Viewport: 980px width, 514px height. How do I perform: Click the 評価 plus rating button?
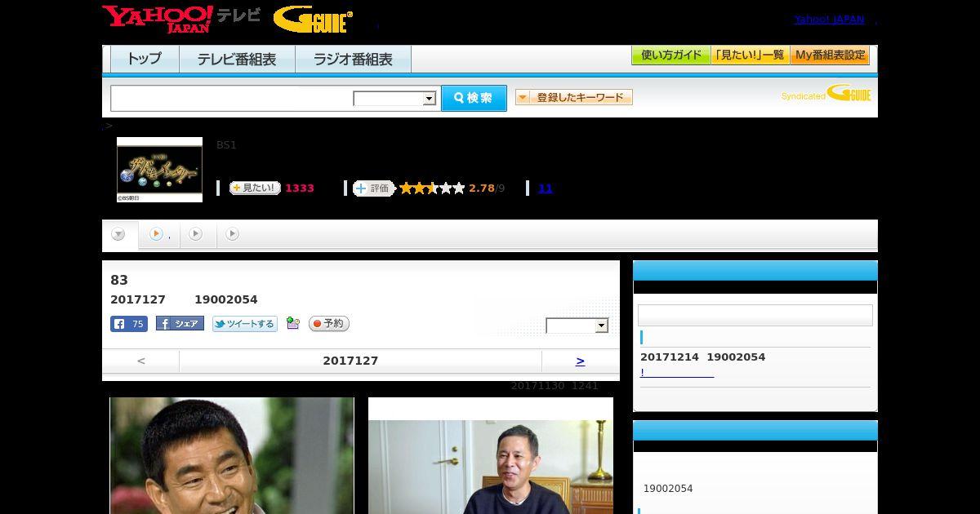[x=373, y=188]
